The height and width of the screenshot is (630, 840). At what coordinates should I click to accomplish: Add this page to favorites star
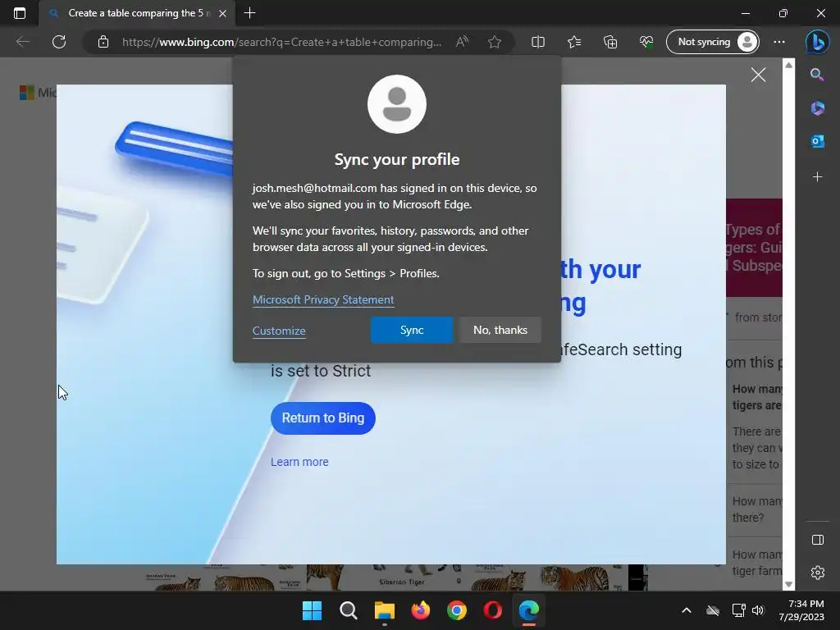(x=495, y=42)
